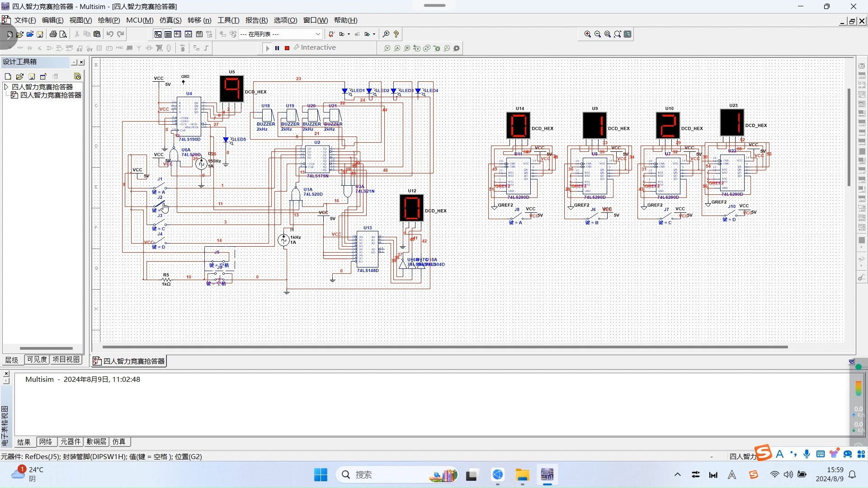Open the Grapher view icon in toolbar
Screen dimensions: 868x488
189,34
